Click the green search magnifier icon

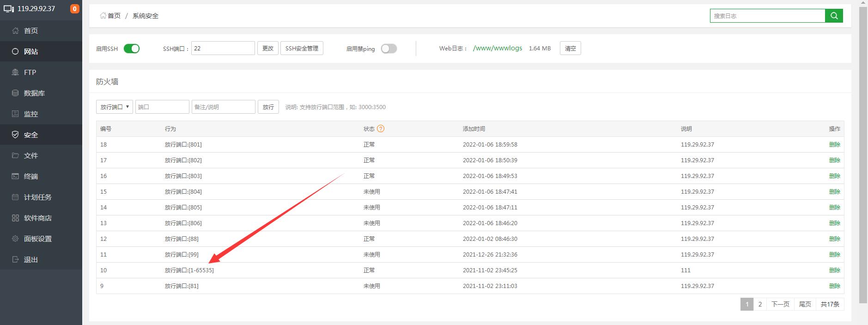coord(834,16)
